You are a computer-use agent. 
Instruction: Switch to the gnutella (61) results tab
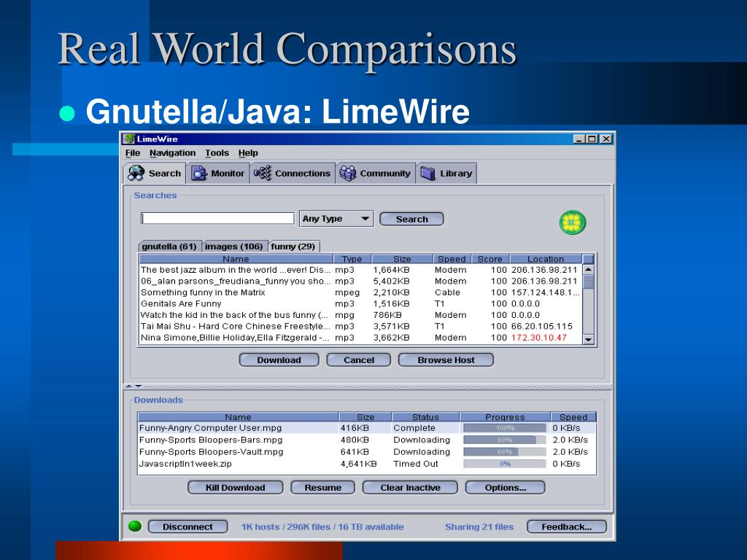[169, 246]
